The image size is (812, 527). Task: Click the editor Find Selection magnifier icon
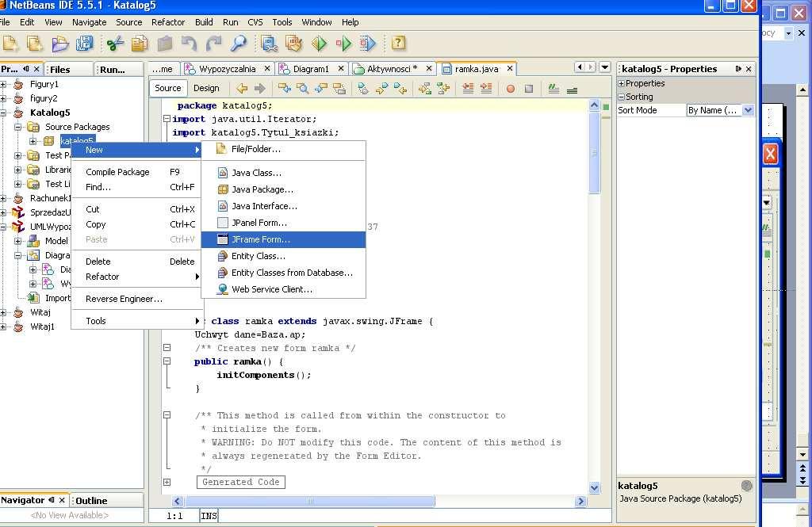click(302, 89)
